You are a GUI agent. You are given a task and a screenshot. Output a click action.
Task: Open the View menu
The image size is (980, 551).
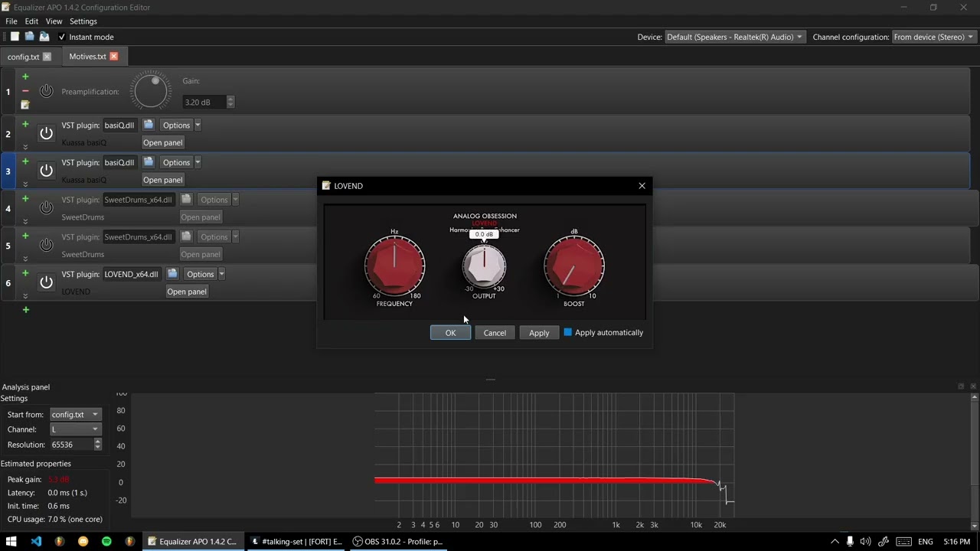click(54, 21)
